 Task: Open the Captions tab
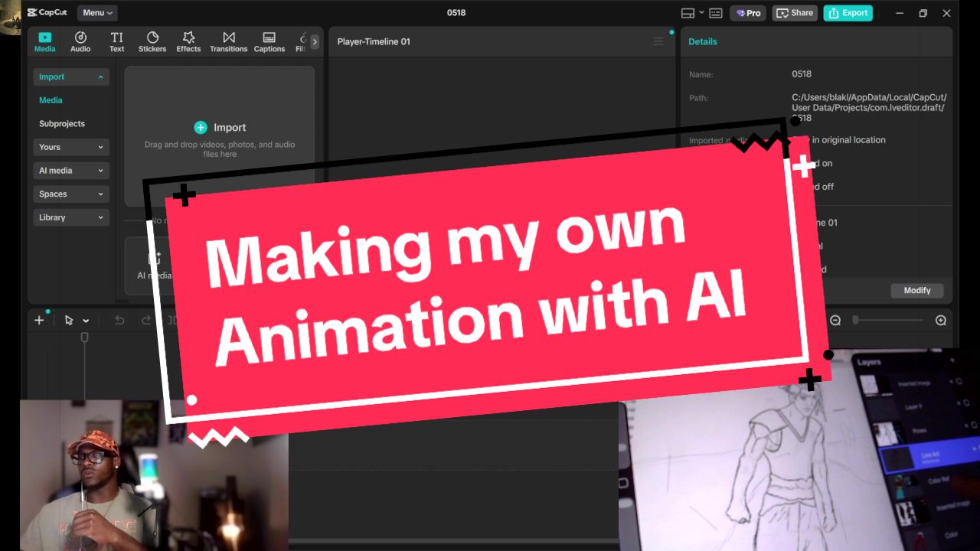[269, 42]
